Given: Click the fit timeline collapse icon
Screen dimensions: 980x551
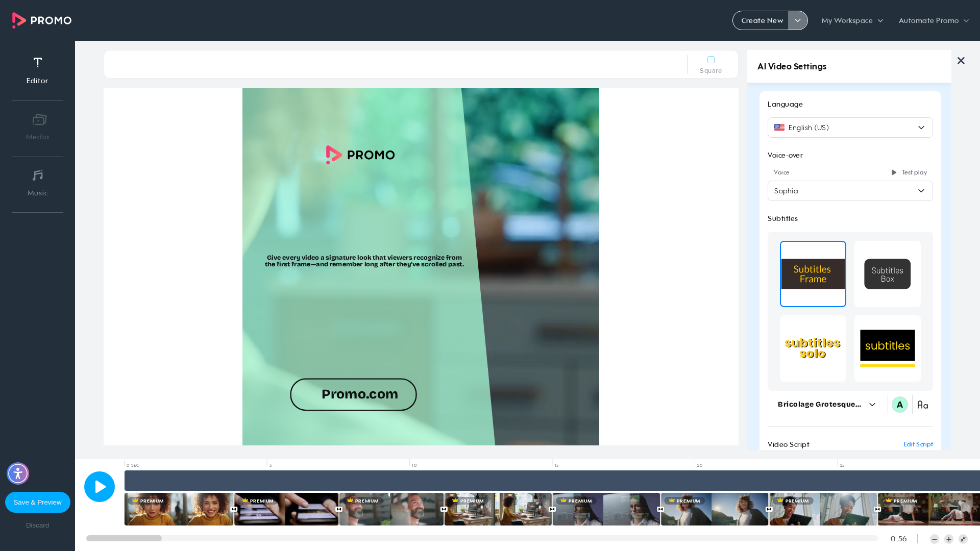Looking at the screenshot, I should [x=963, y=539].
